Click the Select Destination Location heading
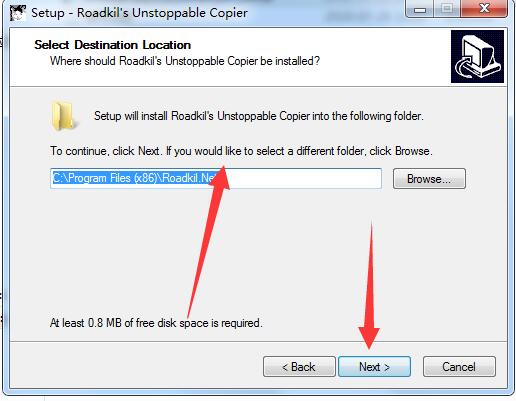 coord(113,45)
